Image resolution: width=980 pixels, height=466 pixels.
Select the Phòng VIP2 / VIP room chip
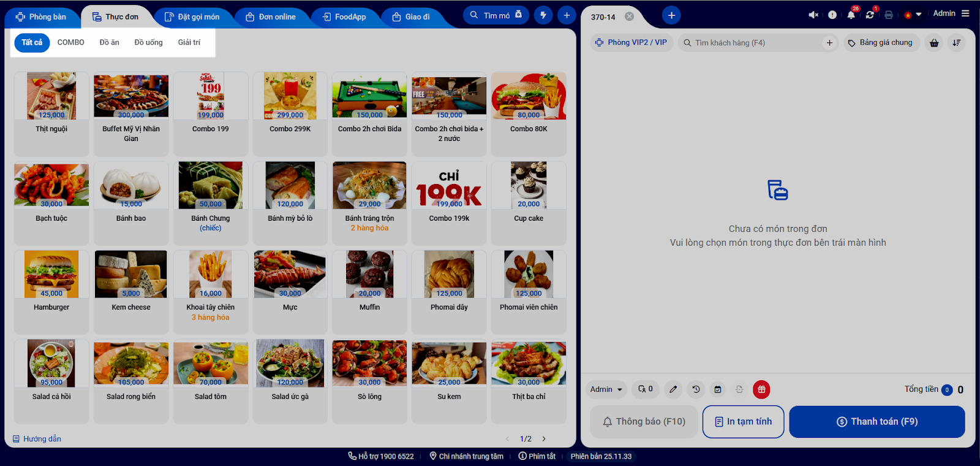tap(631, 43)
